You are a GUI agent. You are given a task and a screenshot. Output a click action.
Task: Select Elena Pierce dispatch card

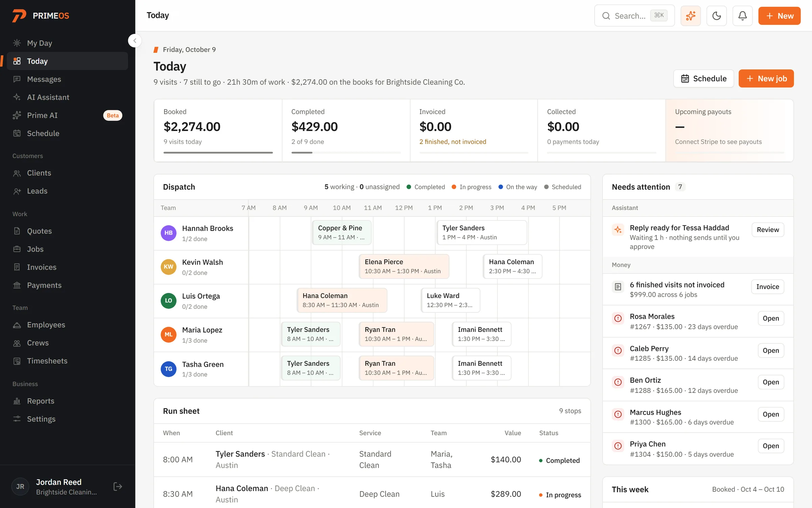point(404,267)
